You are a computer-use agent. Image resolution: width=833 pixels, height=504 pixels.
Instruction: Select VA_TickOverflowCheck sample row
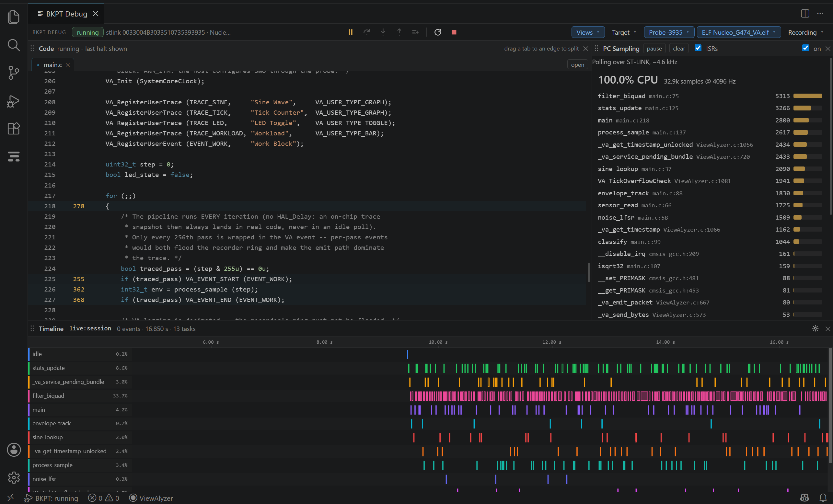pyautogui.click(x=710, y=181)
